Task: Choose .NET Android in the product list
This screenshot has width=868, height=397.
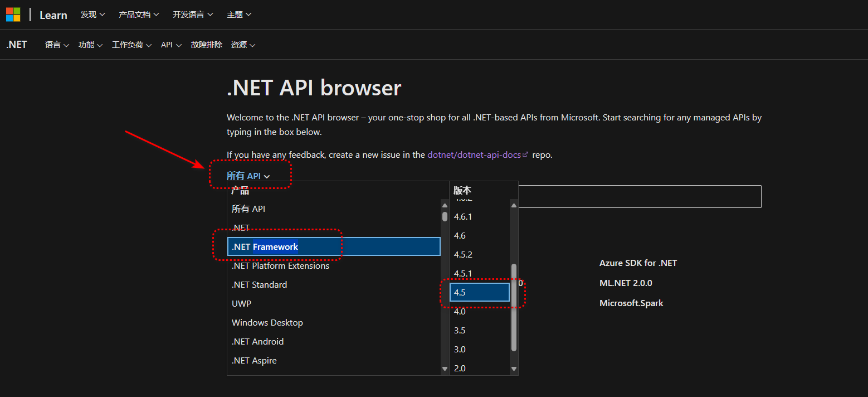Action: pyautogui.click(x=334, y=342)
